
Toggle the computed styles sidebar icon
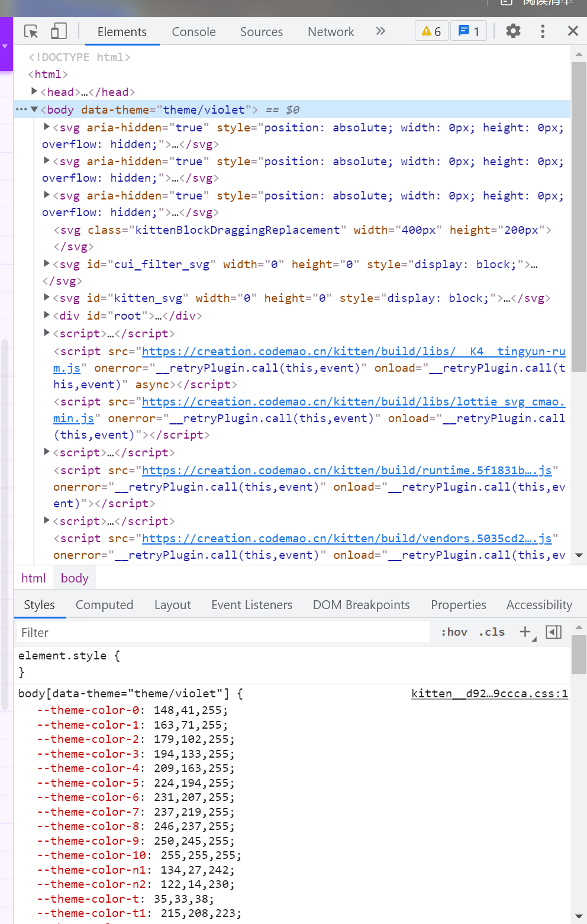(553, 632)
